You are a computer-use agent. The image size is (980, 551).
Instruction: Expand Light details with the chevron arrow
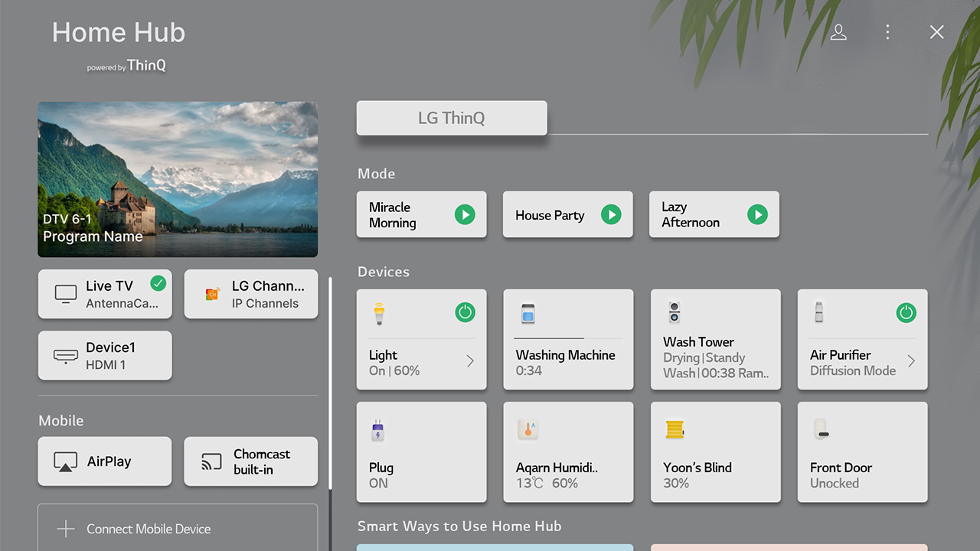tap(470, 362)
